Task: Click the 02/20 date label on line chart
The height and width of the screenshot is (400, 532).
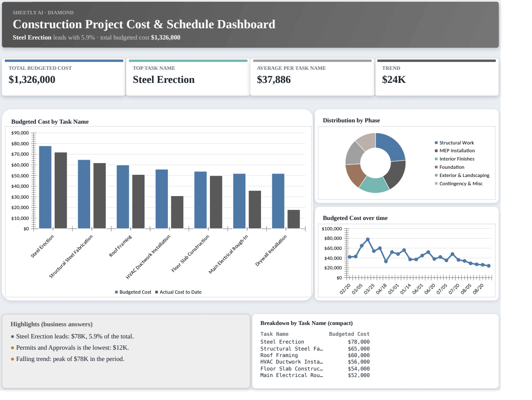Action: [345, 289]
